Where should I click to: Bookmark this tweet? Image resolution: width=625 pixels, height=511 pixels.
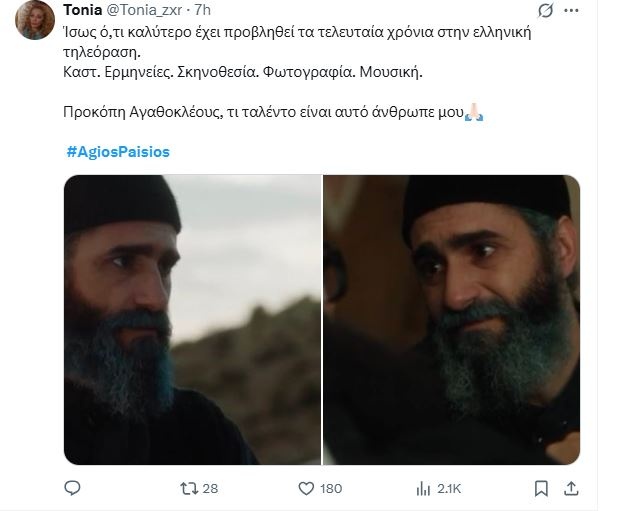pos(541,488)
